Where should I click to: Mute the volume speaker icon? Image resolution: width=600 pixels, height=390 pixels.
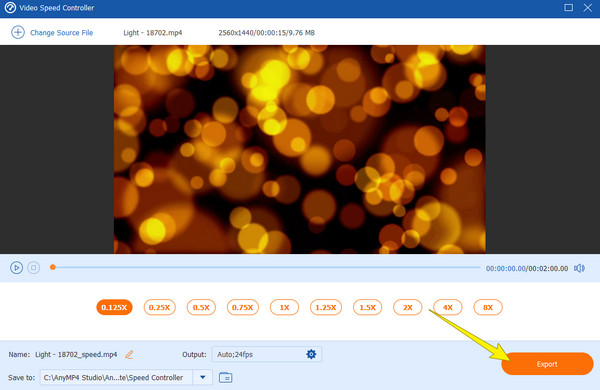click(x=579, y=268)
